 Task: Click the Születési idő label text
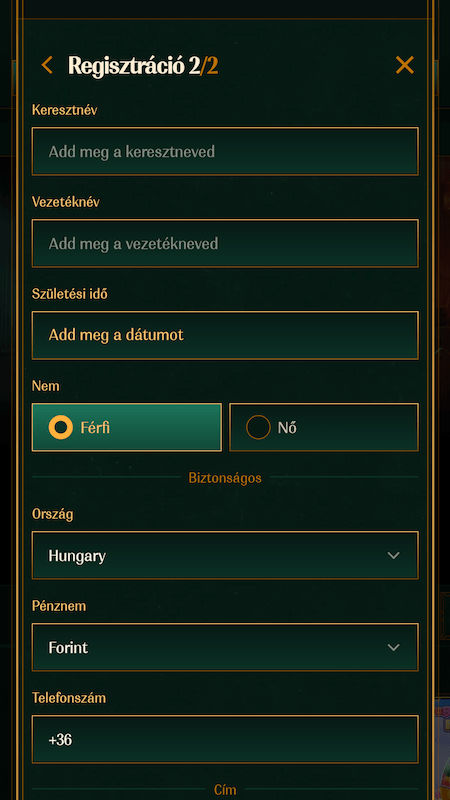[x=70, y=294]
